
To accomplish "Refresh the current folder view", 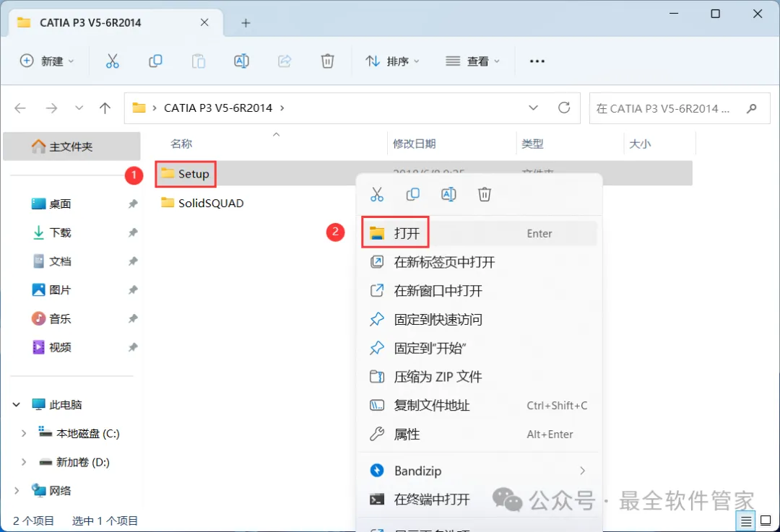I will 564,108.
